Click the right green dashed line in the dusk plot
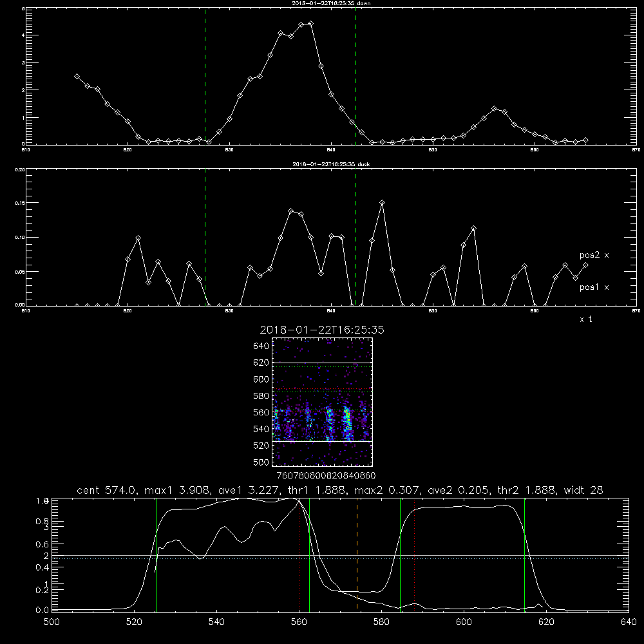This screenshot has height=644, width=644. (x=355, y=237)
